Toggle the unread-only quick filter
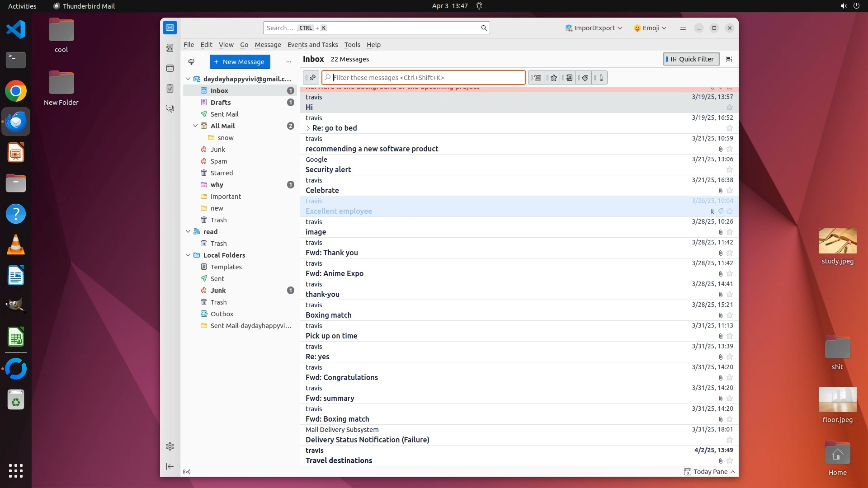The height and width of the screenshot is (488, 868). (538, 78)
